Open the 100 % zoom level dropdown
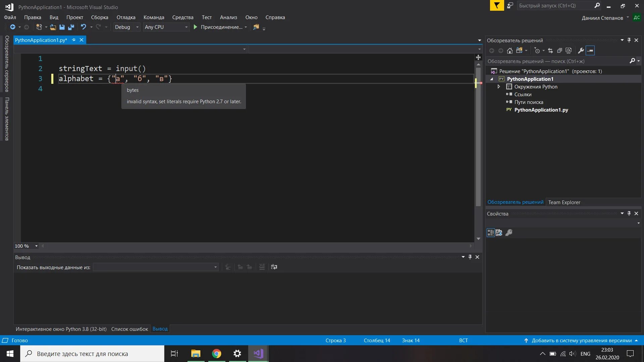644x362 pixels. point(36,246)
